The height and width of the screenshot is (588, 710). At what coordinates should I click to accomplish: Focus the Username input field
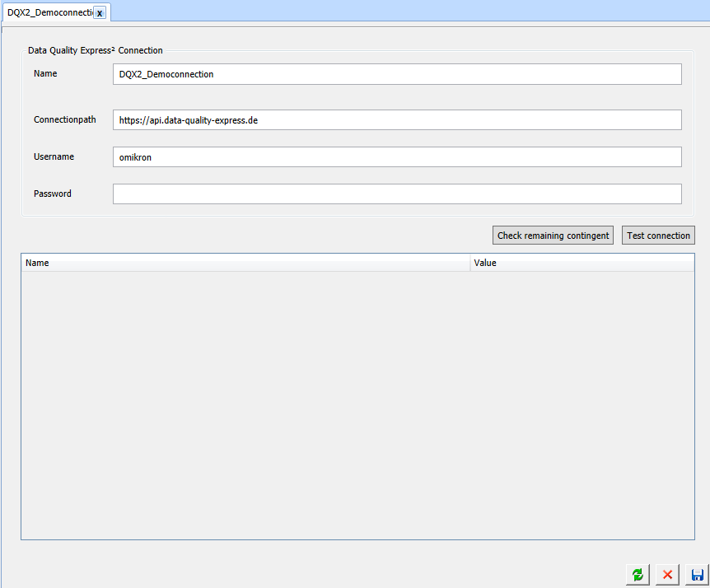click(x=397, y=157)
